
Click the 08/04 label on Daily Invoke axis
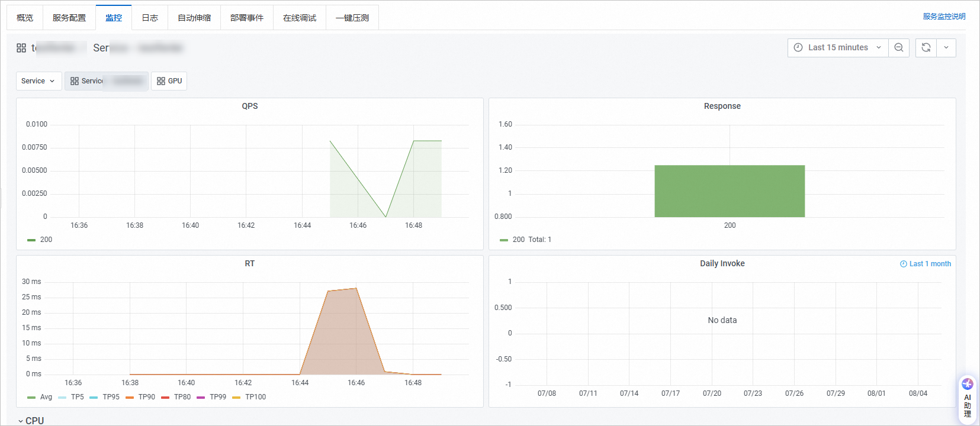tap(918, 393)
